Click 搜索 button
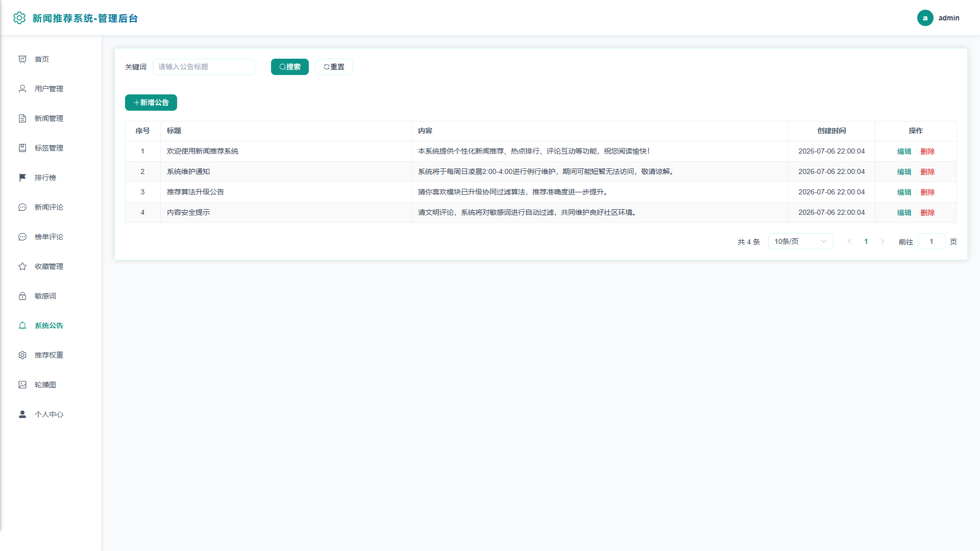The image size is (980, 551). [x=290, y=67]
